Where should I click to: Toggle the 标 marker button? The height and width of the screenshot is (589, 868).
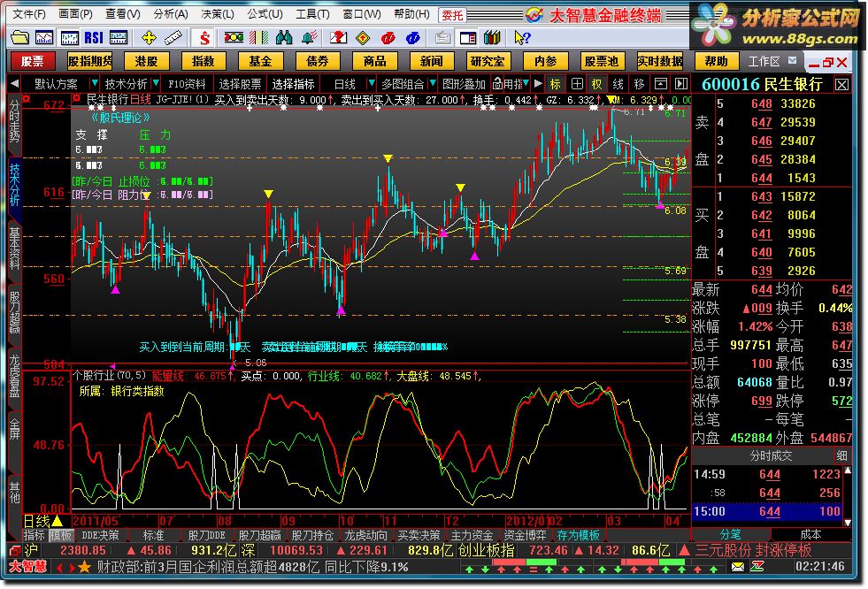(x=556, y=84)
